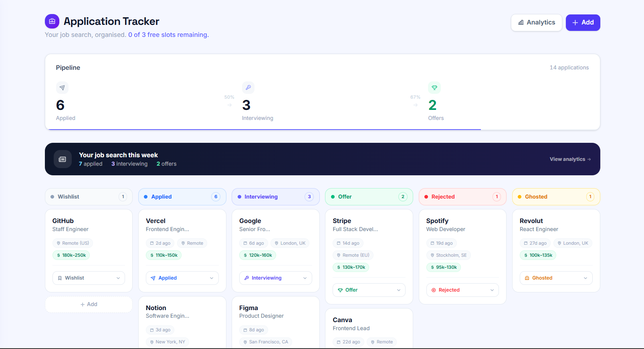The width and height of the screenshot is (644, 349).
Task: Click London, UK tag on Google card
Action: [290, 243]
